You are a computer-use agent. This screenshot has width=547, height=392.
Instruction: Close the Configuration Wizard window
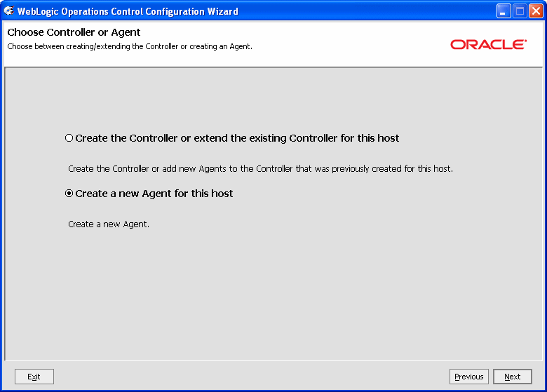coord(536,11)
